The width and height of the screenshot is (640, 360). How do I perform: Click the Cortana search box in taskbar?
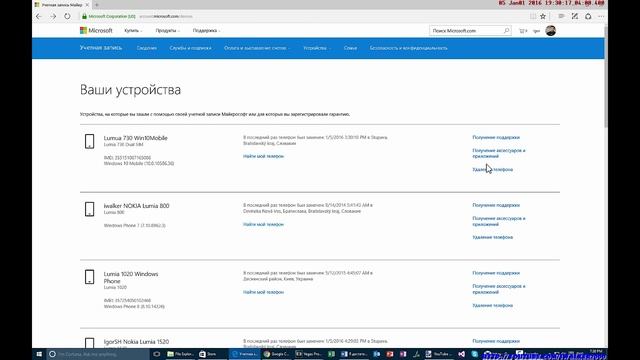[98, 354]
